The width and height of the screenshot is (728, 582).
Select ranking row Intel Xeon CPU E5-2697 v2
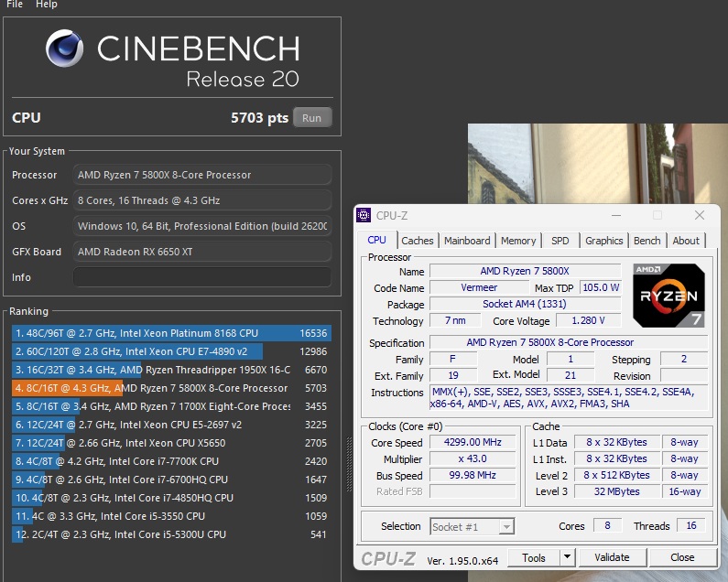[171, 425]
